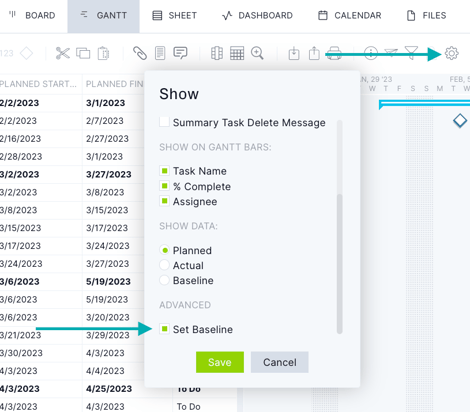Click the export upload icon

click(314, 53)
